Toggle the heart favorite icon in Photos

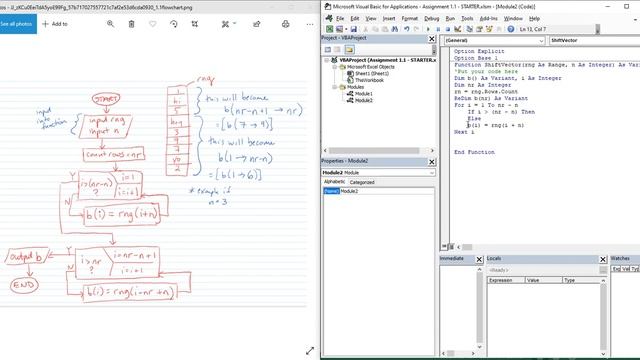153,24
